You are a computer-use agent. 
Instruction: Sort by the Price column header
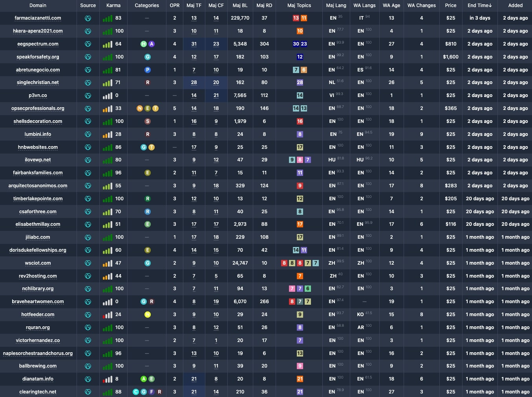click(451, 5)
